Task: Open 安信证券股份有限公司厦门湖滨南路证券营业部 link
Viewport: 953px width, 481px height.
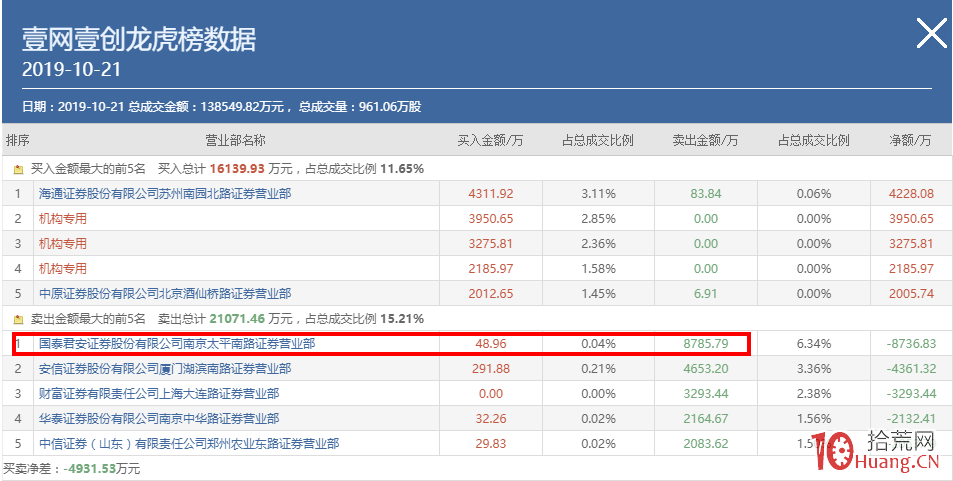Action: pyautogui.click(x=165, y=369)
